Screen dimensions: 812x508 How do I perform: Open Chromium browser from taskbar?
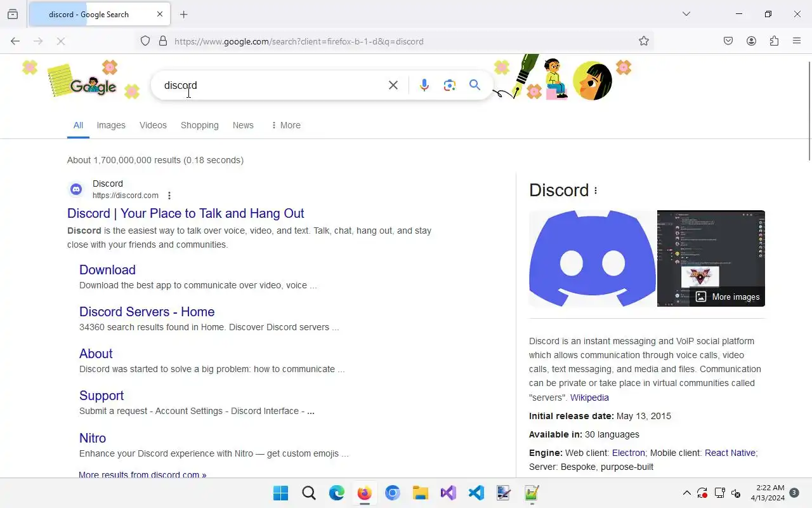[x=393, y=493]
